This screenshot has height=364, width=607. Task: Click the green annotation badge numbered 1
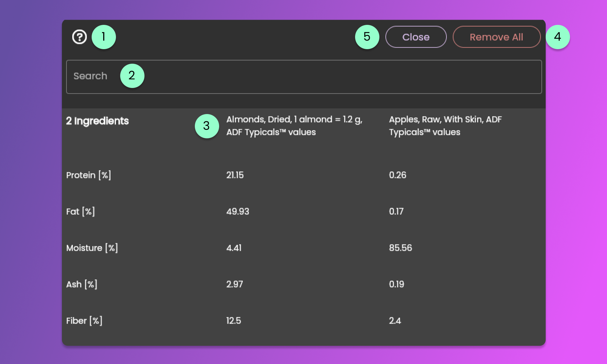103,37
